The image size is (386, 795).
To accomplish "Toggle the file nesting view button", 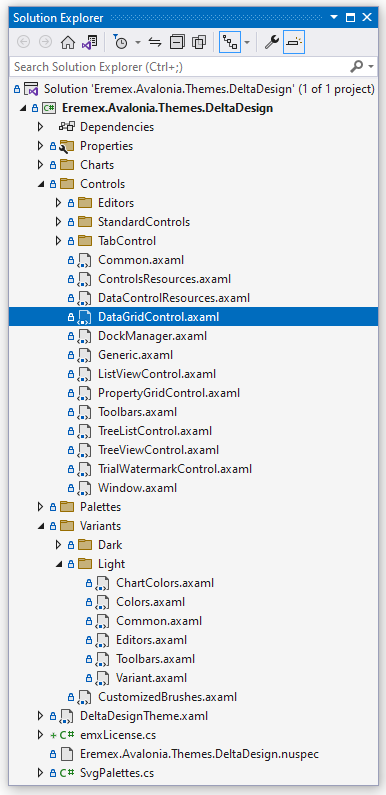I will (230, 43).
